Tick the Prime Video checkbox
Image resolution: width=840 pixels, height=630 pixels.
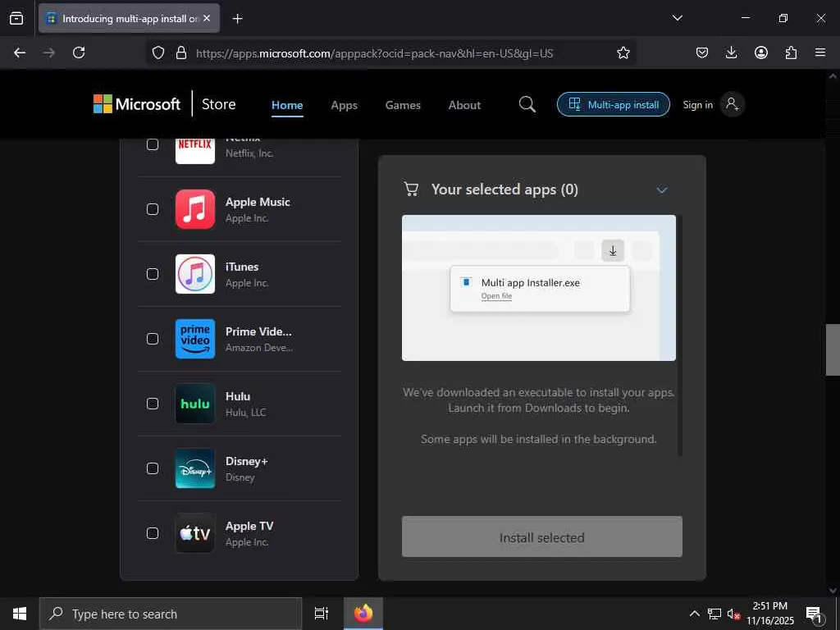point(153,339)
